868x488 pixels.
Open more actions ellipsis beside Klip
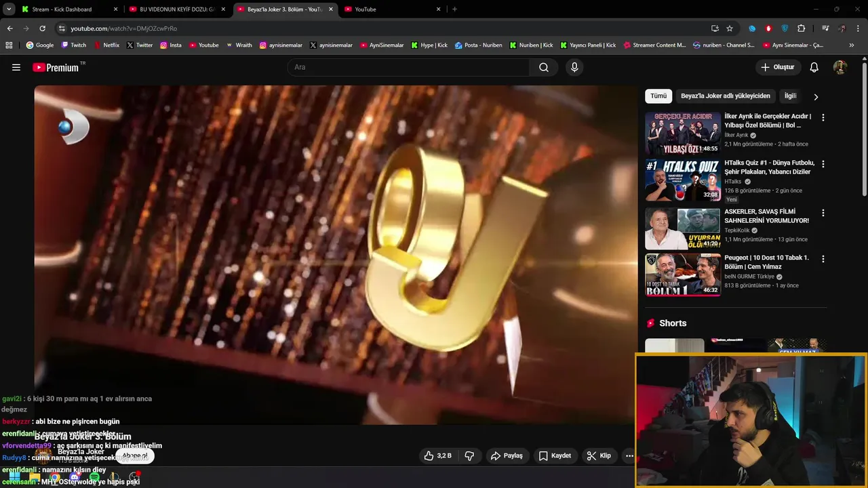(x=629, y=455)
